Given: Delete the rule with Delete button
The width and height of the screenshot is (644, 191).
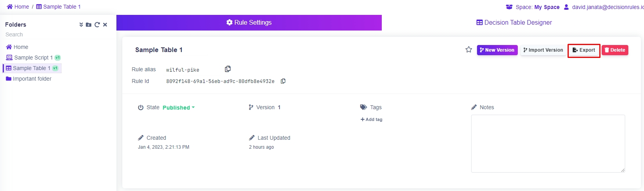Looking at the screenshot, I should click(615, 50).
